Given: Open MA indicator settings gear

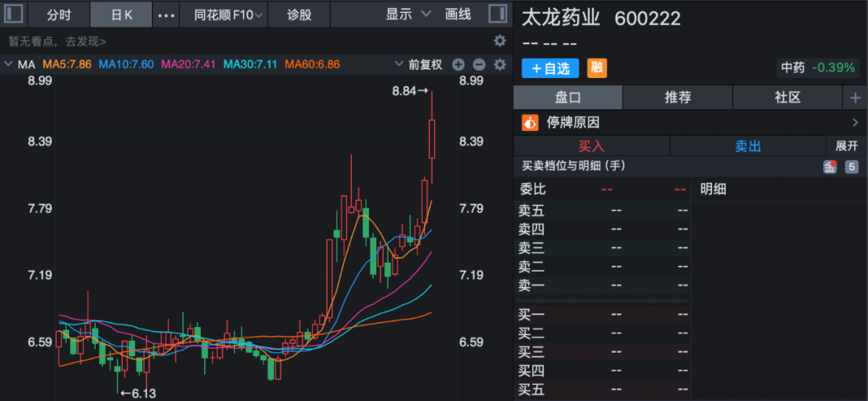Looking at the screenshot, I should tap(500, 64).
